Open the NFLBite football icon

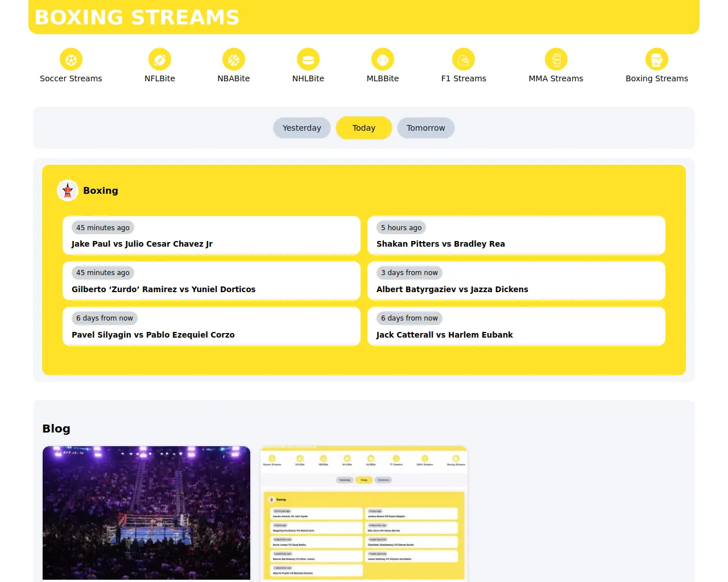(x=160, y=59)
